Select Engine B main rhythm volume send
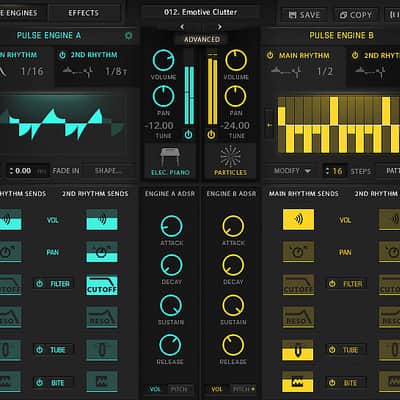The height and width of the screenshot is (400, 400). [x=298, y=220]
